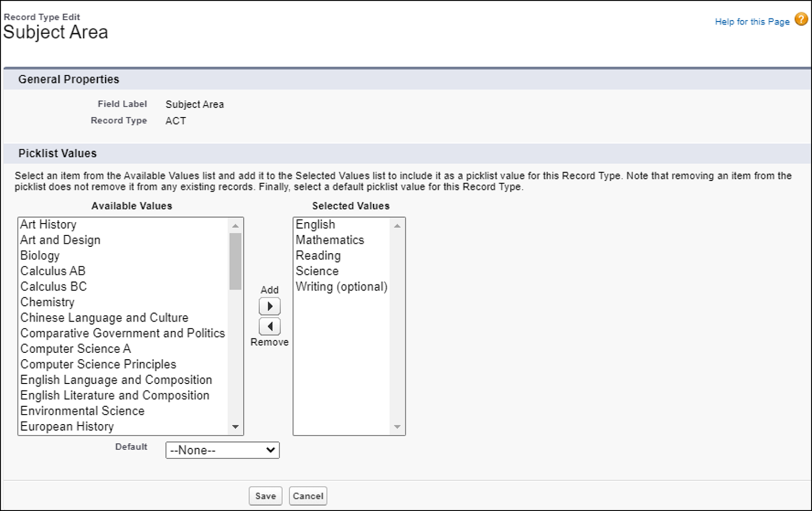Click the Available Values scrollbar thumb

click(x=235, y=261)
